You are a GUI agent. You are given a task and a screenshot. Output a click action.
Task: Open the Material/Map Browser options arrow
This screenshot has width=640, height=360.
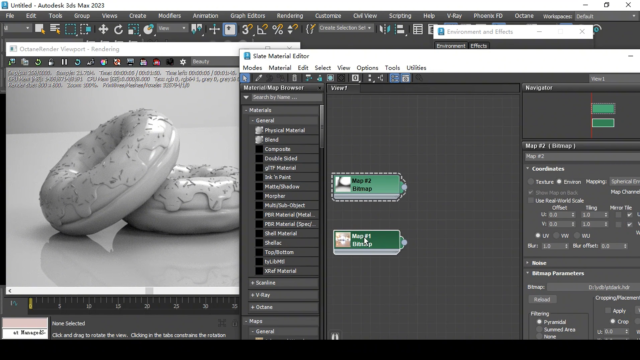coord(320,88)
